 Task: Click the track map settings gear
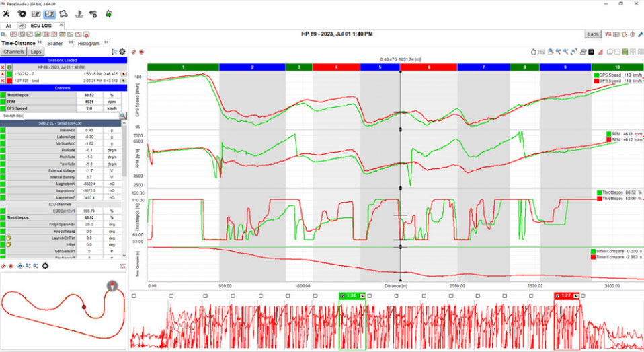(45, 266)
